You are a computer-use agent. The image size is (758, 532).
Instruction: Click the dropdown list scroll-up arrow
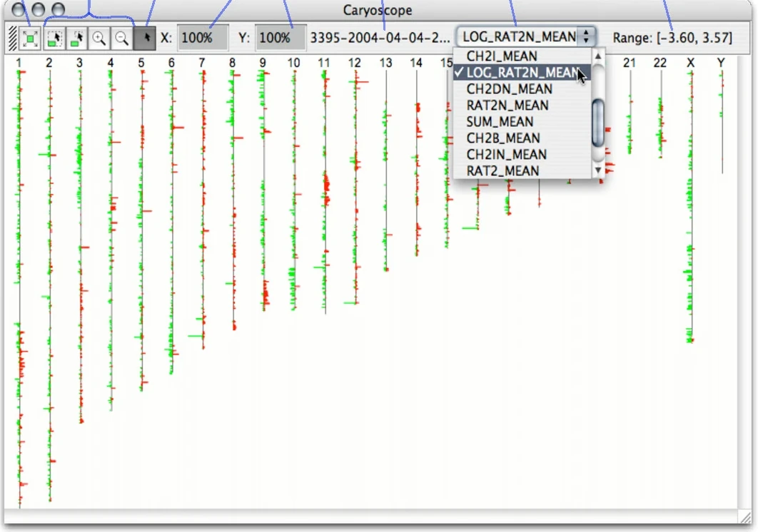point(599,56)
